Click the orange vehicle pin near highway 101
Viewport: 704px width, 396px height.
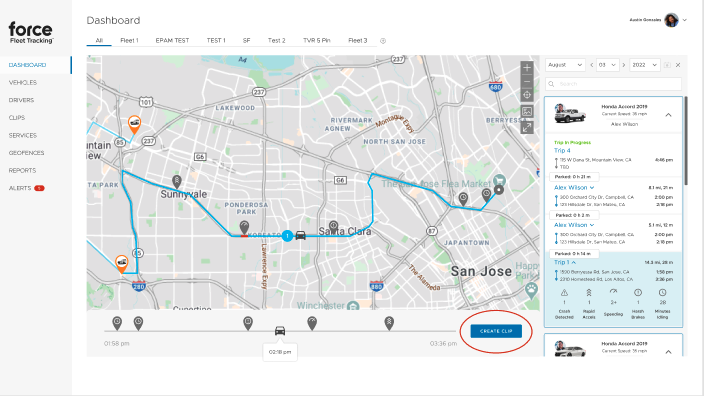click(x=134, y=124)
